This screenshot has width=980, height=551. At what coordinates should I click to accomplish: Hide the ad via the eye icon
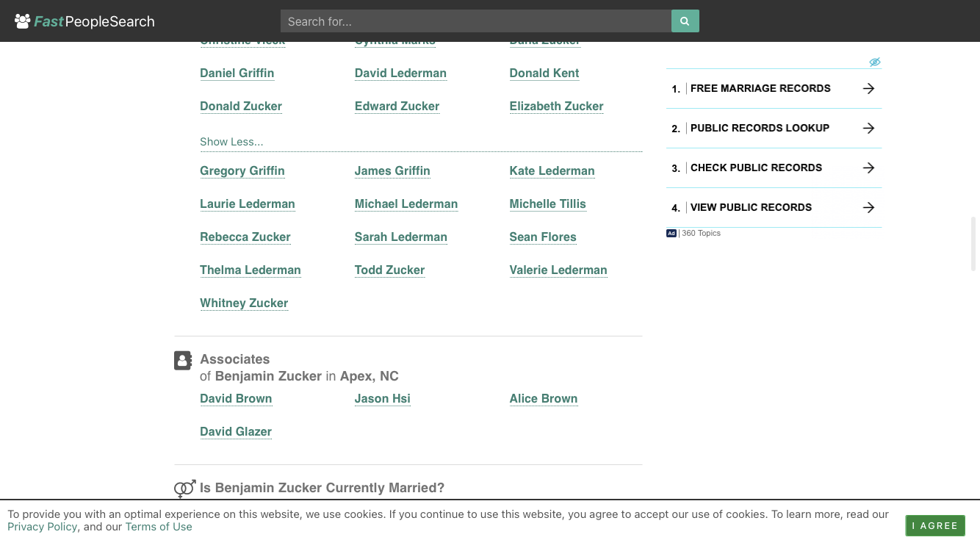[x=875, y=62]
